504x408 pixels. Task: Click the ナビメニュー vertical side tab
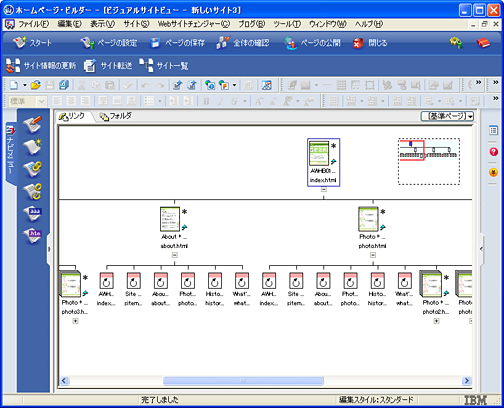tap(11, 152)
